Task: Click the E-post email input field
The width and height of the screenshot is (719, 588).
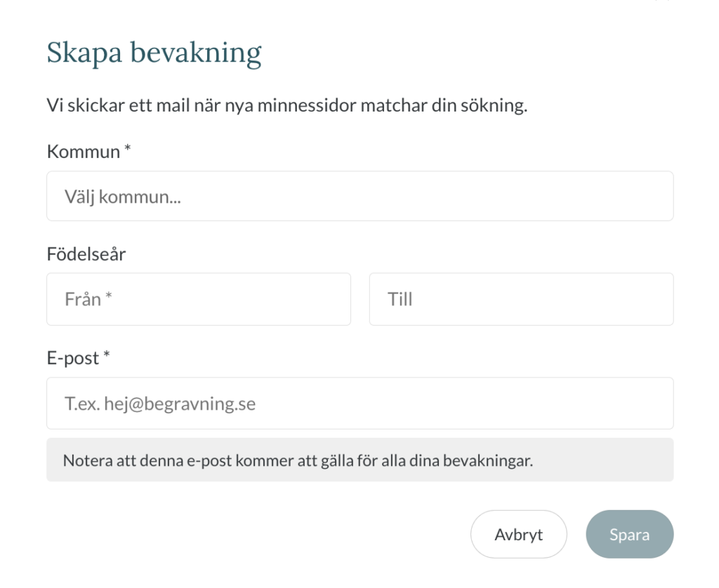Action: (359, 403)
